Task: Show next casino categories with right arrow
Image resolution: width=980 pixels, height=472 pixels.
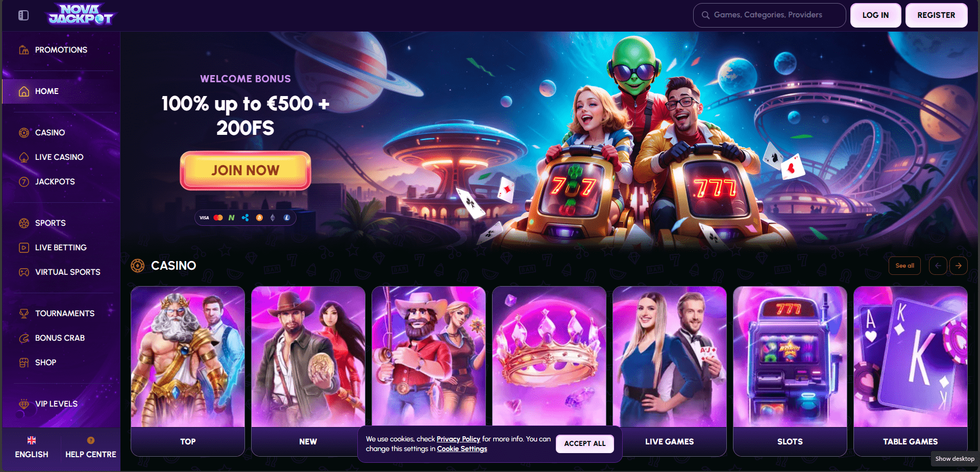Action: (959, 266)
